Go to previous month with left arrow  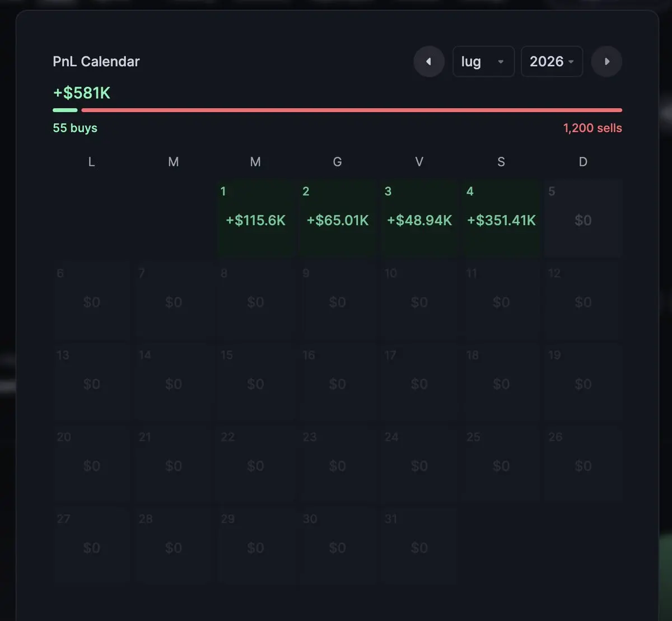point(429,62)
